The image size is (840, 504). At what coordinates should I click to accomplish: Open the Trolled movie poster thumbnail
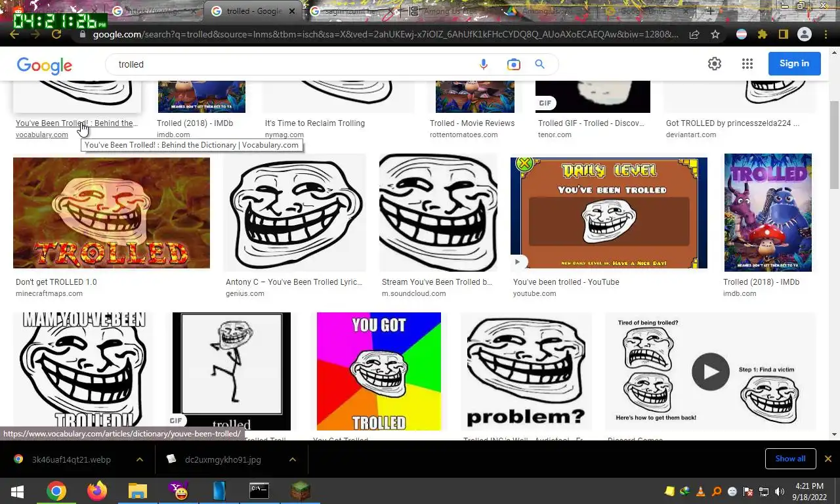point(768,213)
